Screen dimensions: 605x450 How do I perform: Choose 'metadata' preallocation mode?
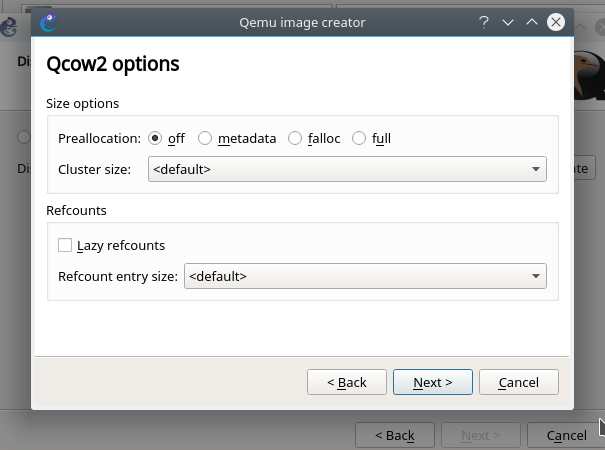coord(205,139)
